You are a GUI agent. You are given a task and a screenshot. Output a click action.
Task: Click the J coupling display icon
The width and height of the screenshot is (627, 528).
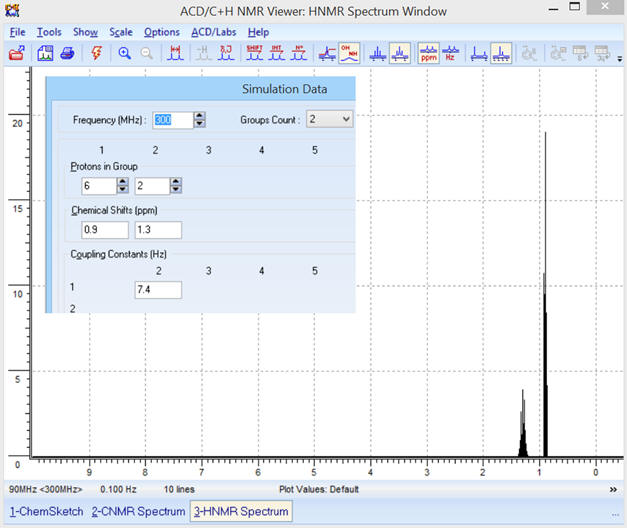tap(226, 53)
